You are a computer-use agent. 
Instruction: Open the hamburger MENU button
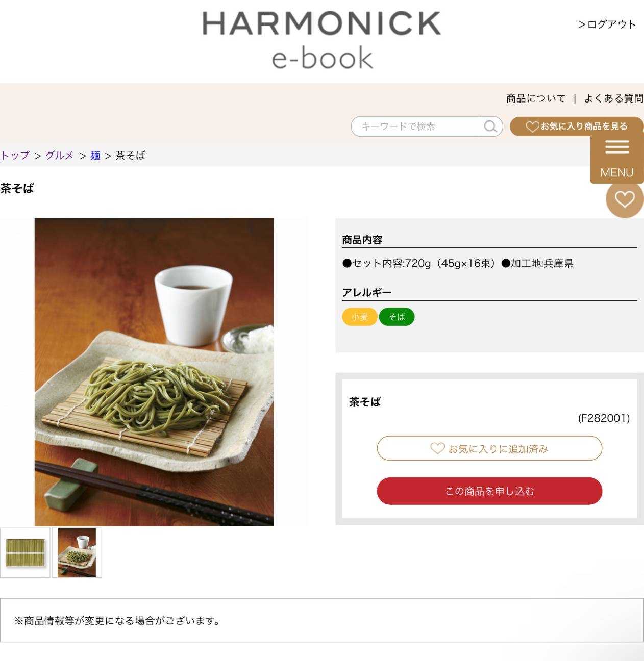click(x=617, y=158)
